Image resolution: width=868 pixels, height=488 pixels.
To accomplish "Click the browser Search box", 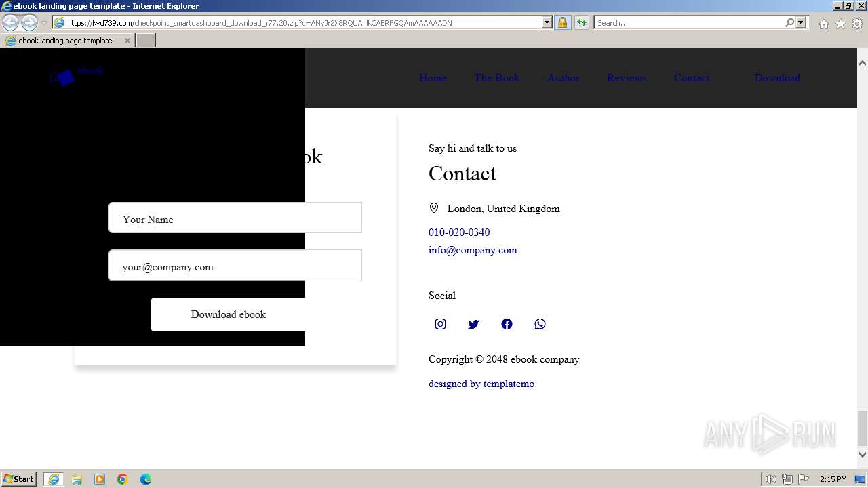I will pyautogui.click(x=689, y=22).
